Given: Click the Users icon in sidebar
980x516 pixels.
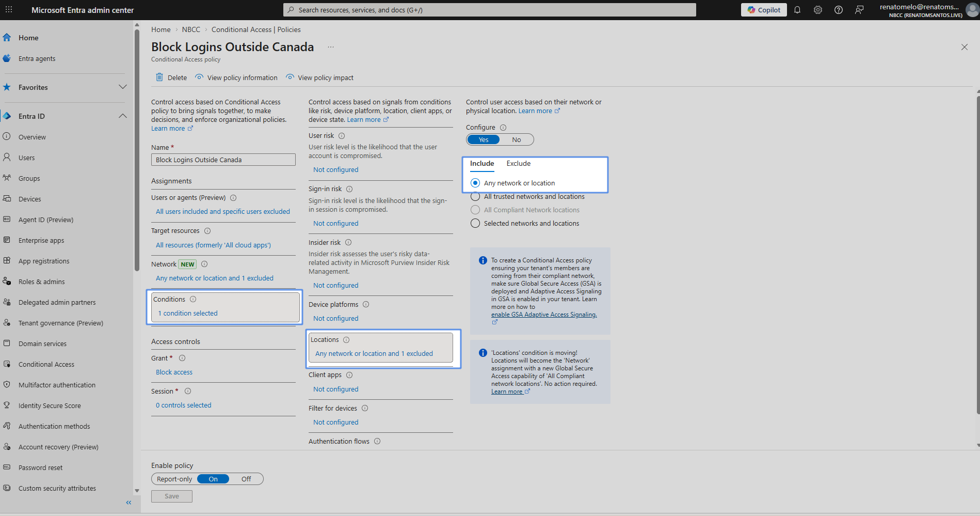Looking at the screenshot, I should click(7, 158).
